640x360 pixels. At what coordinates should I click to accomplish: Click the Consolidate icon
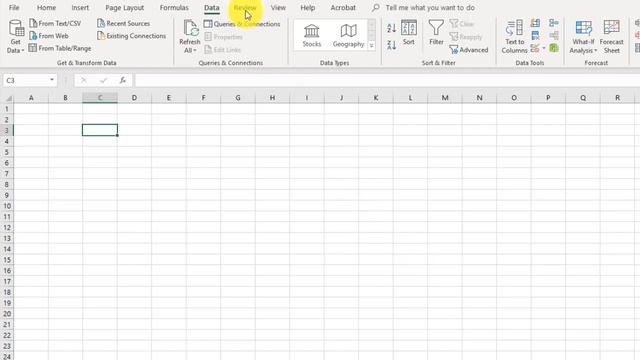pos(554,23)
